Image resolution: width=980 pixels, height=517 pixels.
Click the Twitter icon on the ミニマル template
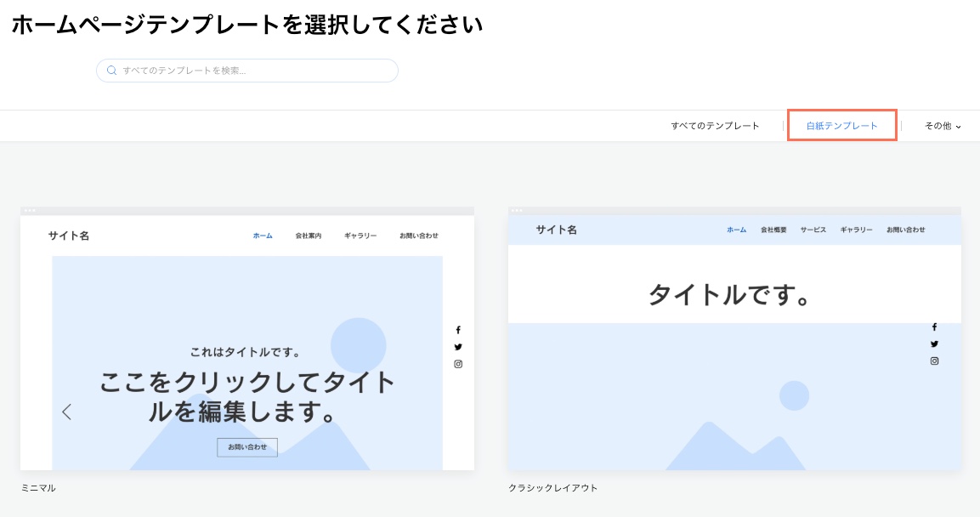point(458,347)
